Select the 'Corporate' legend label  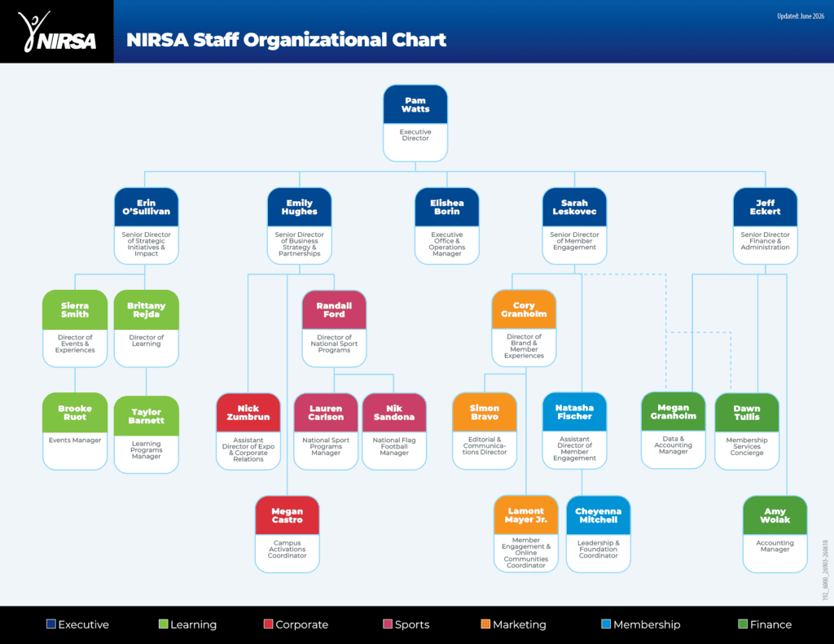(301, 624)
